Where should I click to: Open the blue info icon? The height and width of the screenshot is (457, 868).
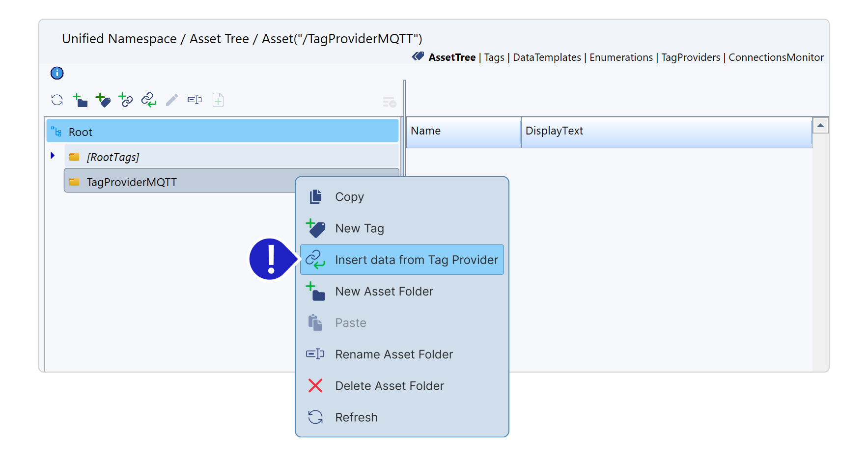[x=57, y=73]
